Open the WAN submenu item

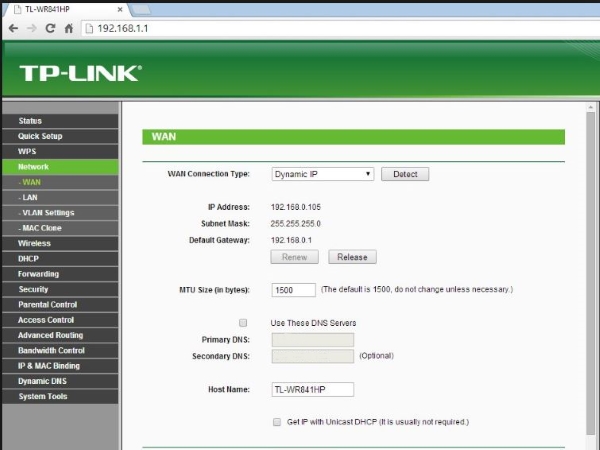[60, 182]
